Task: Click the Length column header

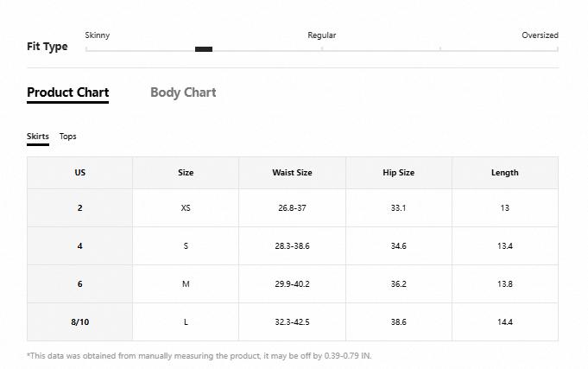Action: point(505,173)
